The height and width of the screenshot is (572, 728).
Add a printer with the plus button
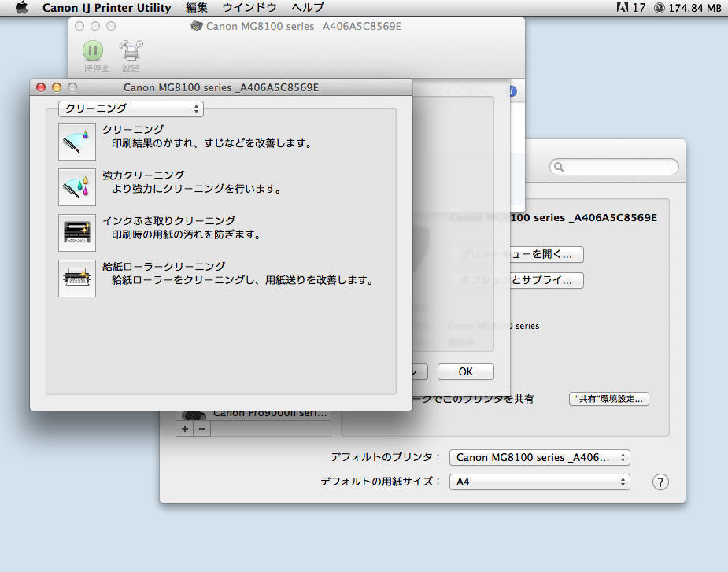[x=185, y=429]
